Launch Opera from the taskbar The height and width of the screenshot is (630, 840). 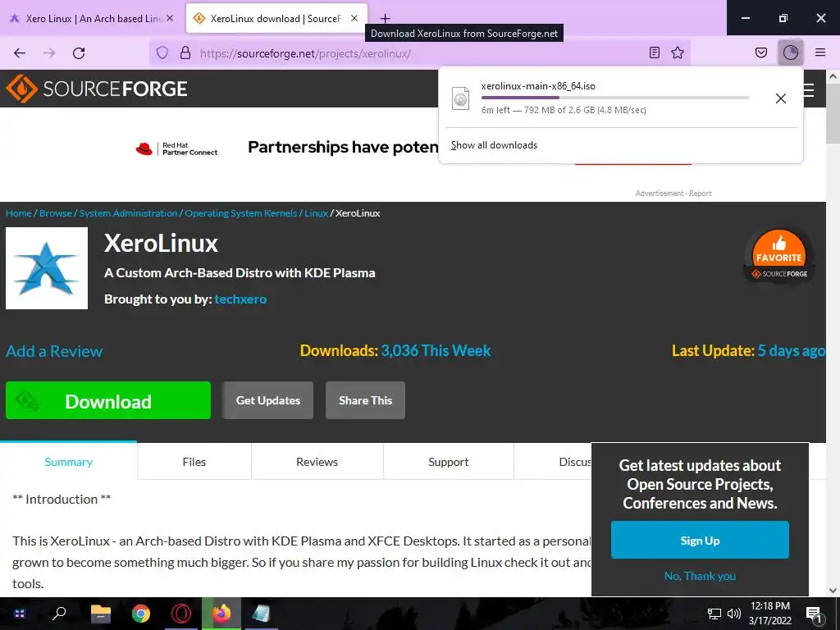coord(181,614)
